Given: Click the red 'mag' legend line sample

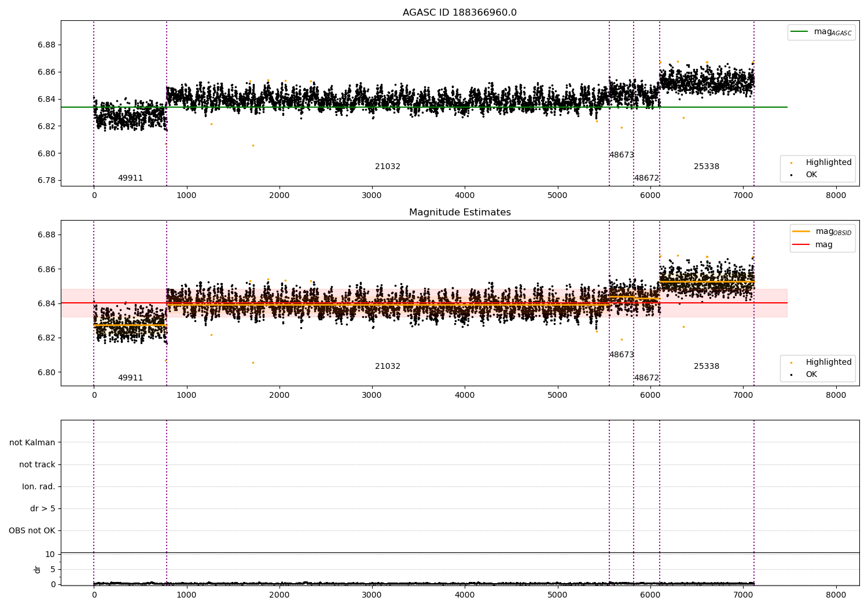Looking at the screenshot, I should (801, 244).
